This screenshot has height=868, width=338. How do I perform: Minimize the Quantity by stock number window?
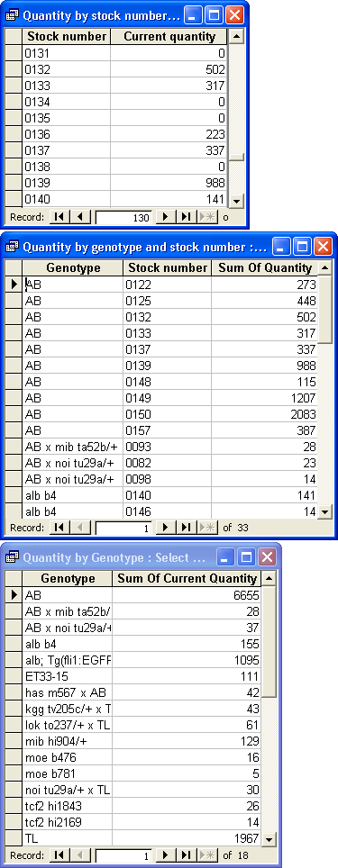pos(194,15)
